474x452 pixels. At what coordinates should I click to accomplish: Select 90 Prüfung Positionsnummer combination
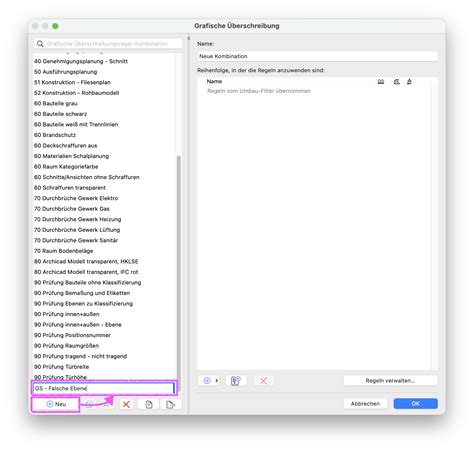click(72, 335)
